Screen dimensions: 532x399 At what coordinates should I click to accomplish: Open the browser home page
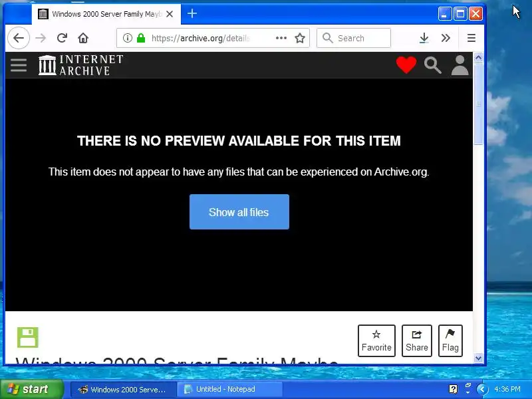coord(83,38)
